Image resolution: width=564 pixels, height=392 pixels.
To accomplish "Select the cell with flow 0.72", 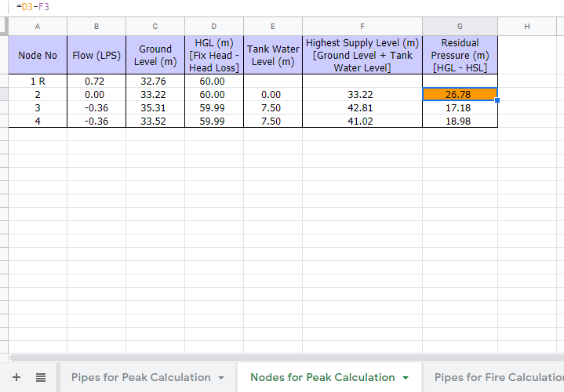I will (x=96, y=82).
